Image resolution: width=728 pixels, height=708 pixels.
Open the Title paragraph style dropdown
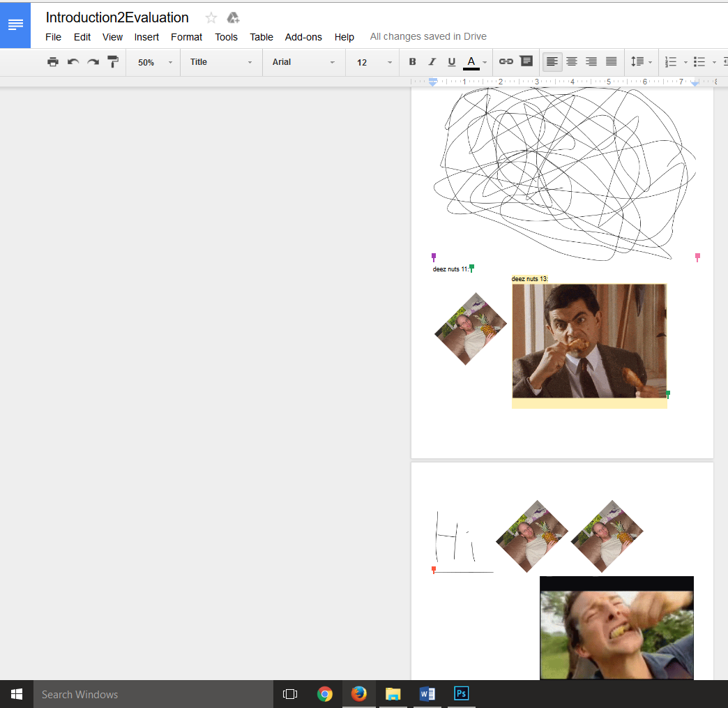[220, 62]
